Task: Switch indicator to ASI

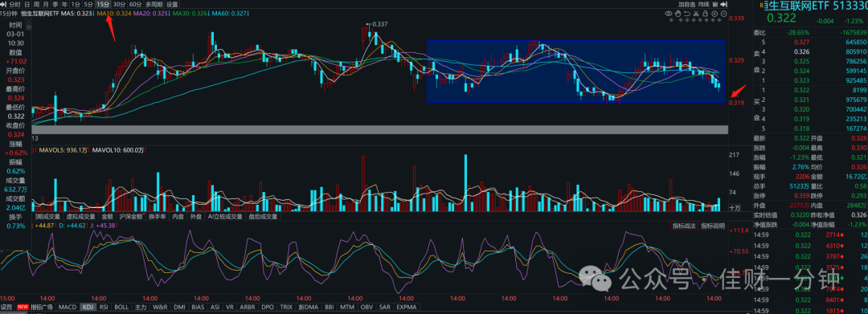Action: [x=215, y=307]
